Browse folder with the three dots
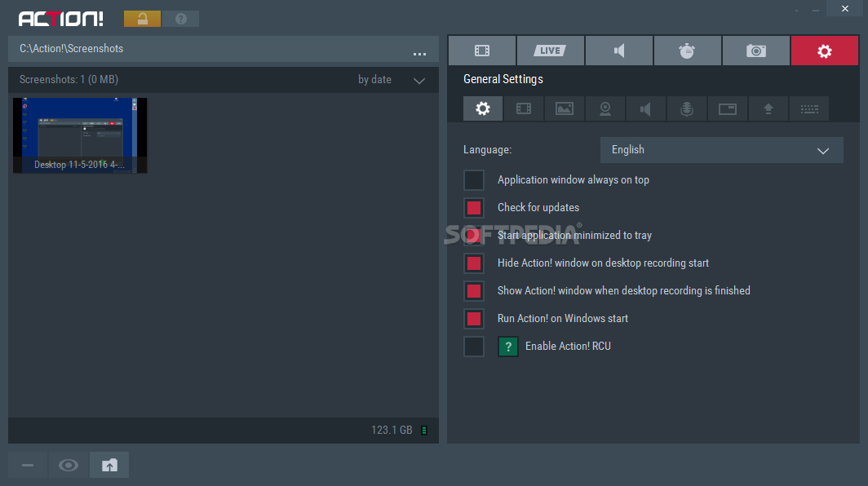The height and width of the screenshot is (486, 868). click(419, 54)
